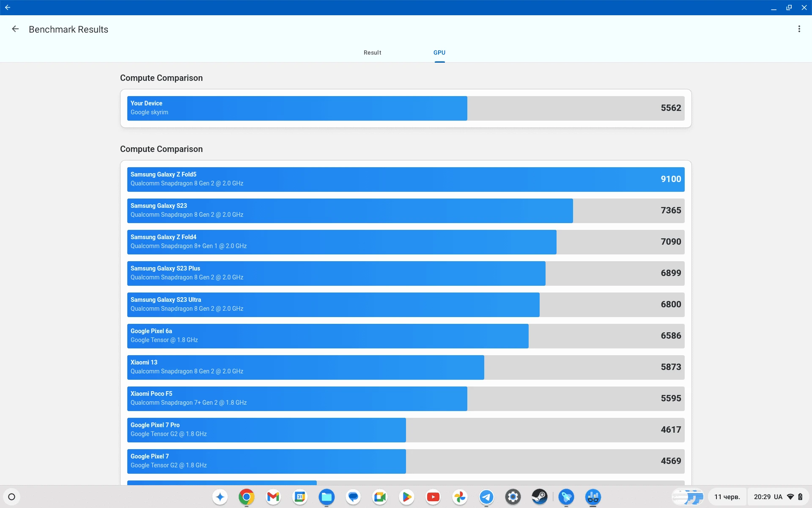Click the UA keyboard layout indicator

click(778, 497)
